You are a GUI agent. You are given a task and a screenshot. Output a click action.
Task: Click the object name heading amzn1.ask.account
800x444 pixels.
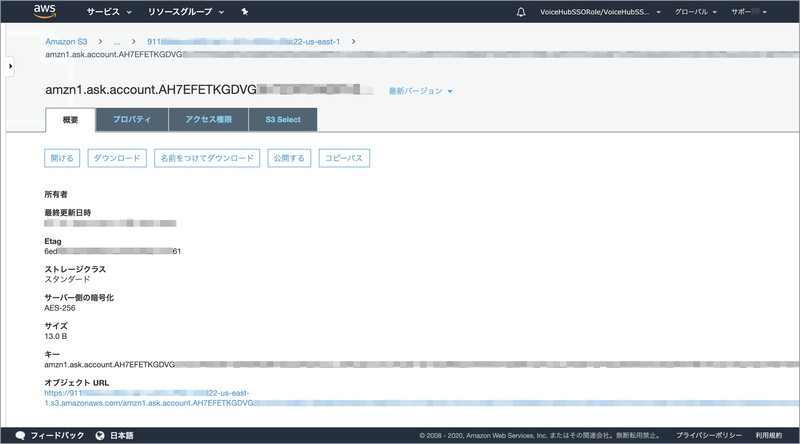click(x=209, y=90)
